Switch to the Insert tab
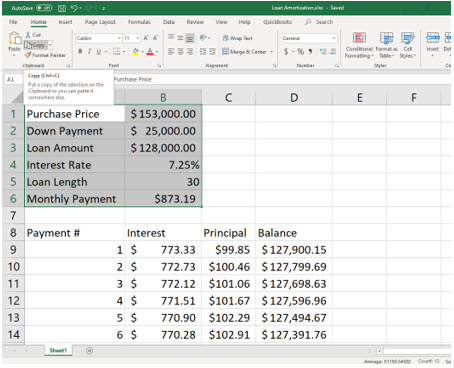 (x=65, y=22)
